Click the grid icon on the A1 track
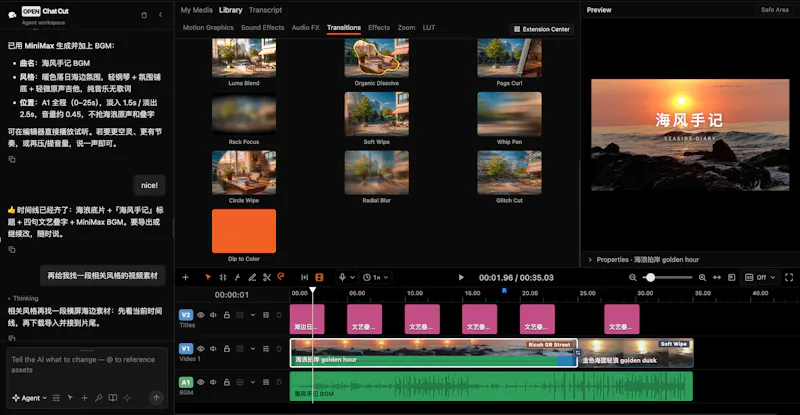Viewport: 800px width, 415px height. [266, 382]
